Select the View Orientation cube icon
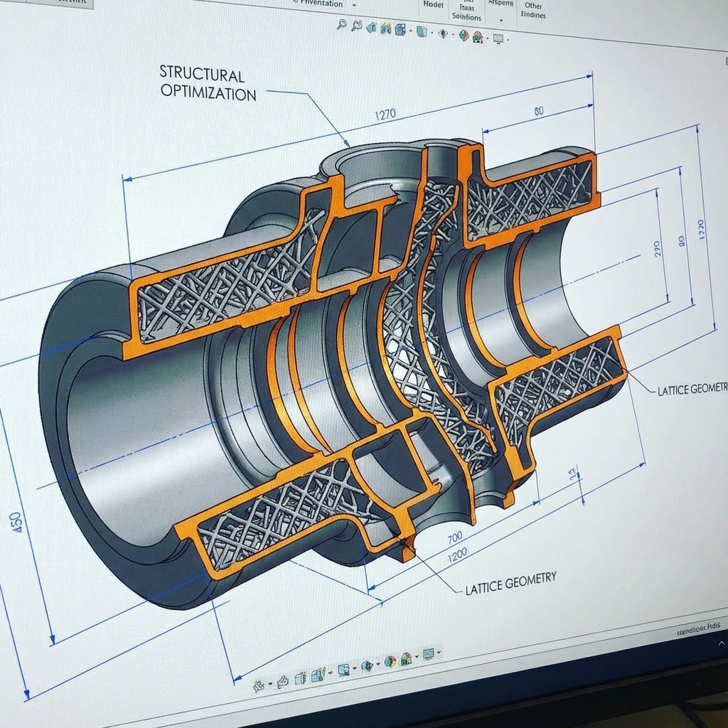The image size is (728, 728). click(400, 30)
